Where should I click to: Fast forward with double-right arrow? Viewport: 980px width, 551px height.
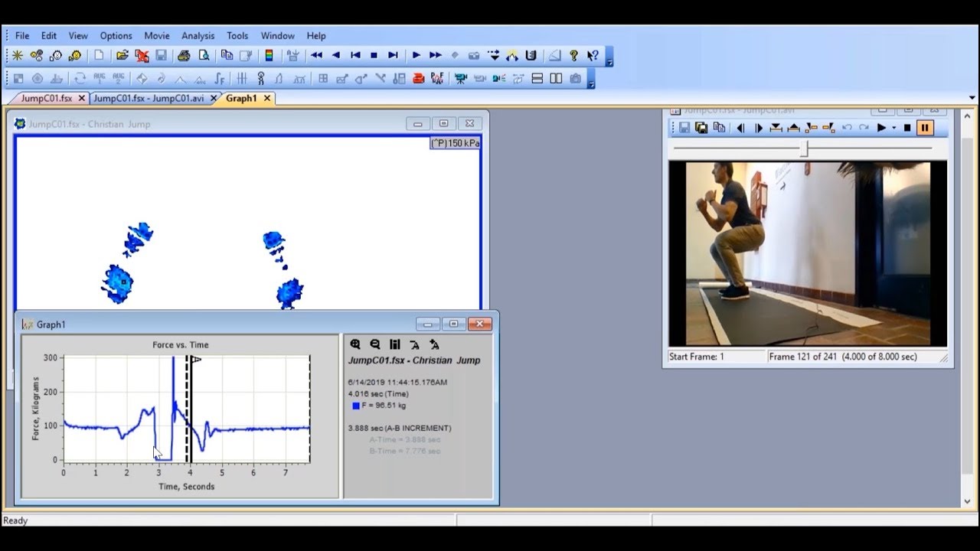pos(435,55)
